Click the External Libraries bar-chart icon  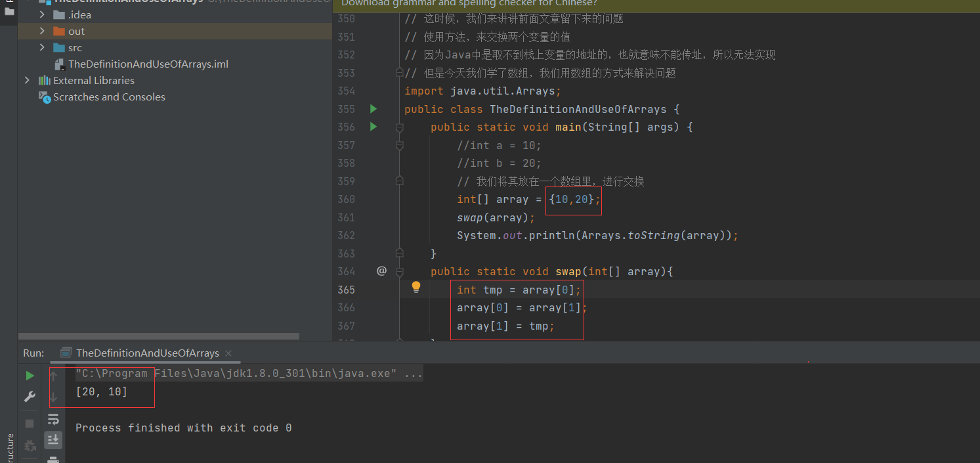click(x=44, y=80)
